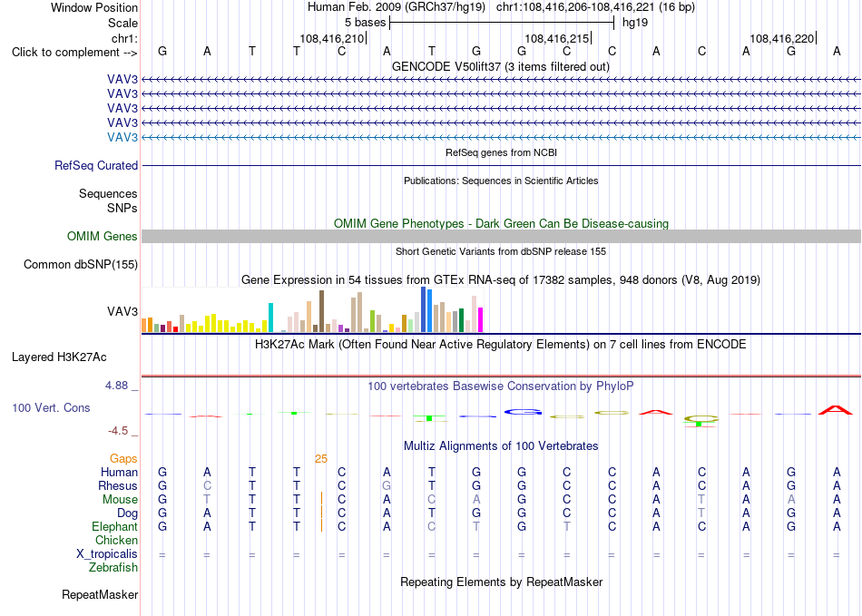862x616 pixels.
Task: Click the large blue G conservation logo
Action: [523, 412]
